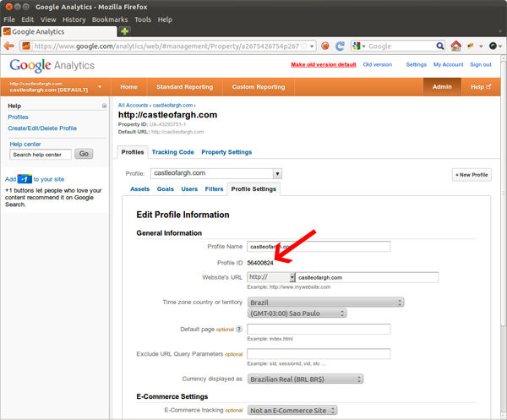
Task: Select the Profile Settings sub-tab
Action: 253,189
